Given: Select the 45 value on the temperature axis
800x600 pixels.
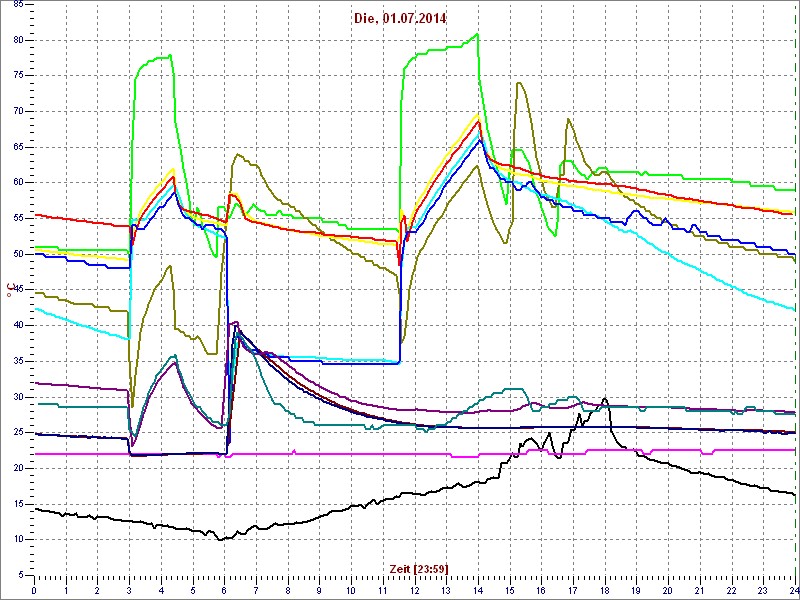Looking at the screenshot, I should [17, 290].
